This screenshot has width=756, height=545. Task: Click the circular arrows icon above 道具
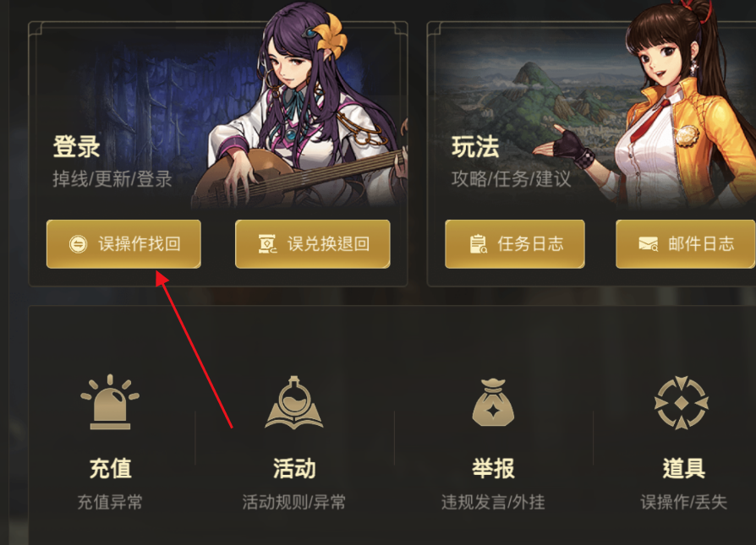click(x=682, y=403)
